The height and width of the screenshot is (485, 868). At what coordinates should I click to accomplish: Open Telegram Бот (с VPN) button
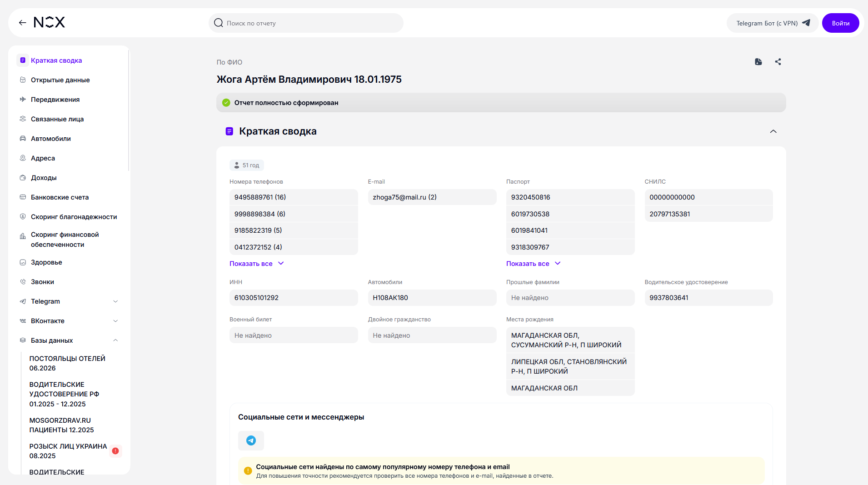[x=773, y=23]
